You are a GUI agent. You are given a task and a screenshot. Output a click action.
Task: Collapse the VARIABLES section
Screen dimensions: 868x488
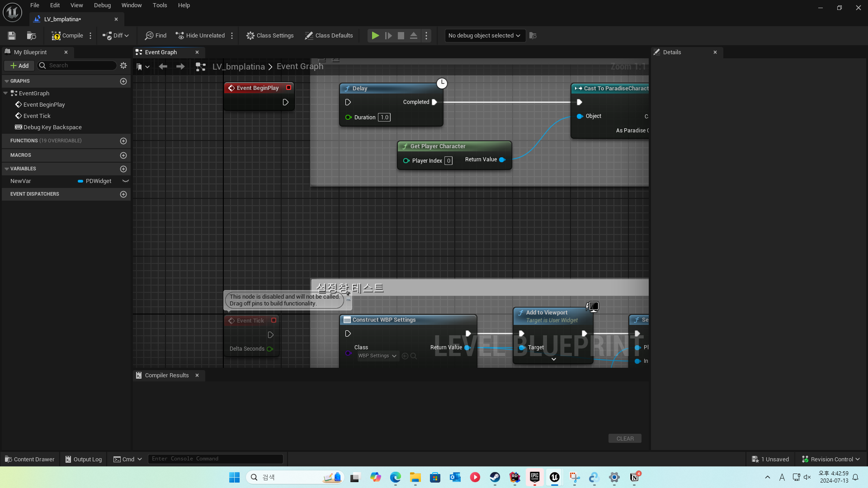pyautogui.click(x=7, y=169)
